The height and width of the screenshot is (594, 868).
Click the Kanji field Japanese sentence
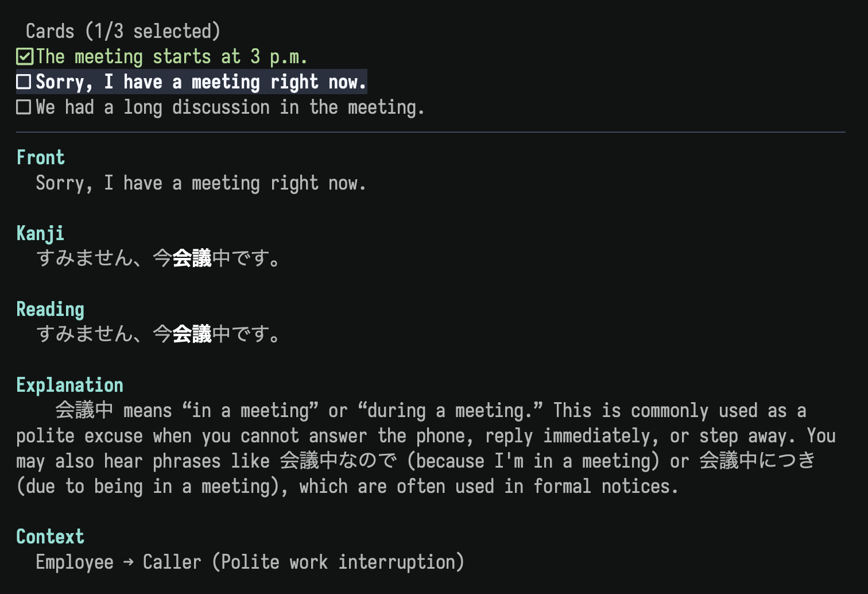click(158, 259)
